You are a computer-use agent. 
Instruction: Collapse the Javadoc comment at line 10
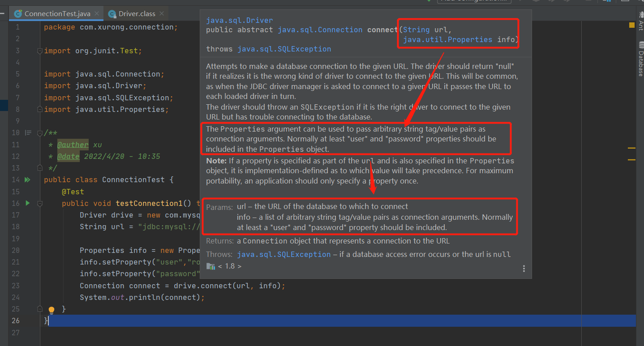click(40, 133)
